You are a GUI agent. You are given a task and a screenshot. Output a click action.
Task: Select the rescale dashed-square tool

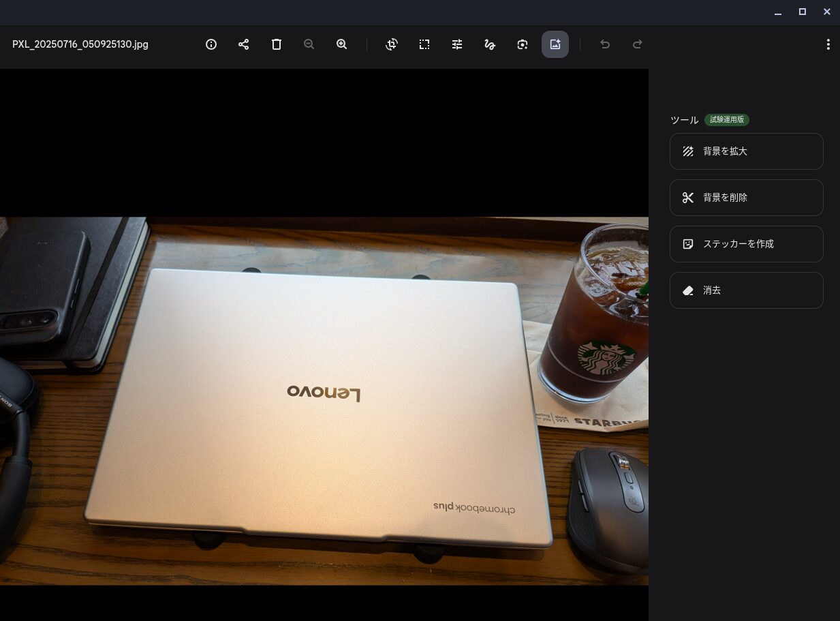[x=424, y=44]
